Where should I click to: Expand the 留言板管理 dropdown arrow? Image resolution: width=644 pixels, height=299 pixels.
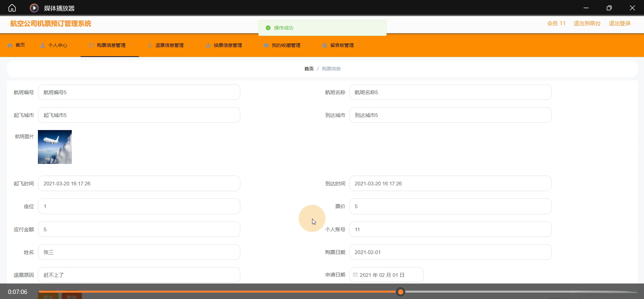tap(359, 45)
